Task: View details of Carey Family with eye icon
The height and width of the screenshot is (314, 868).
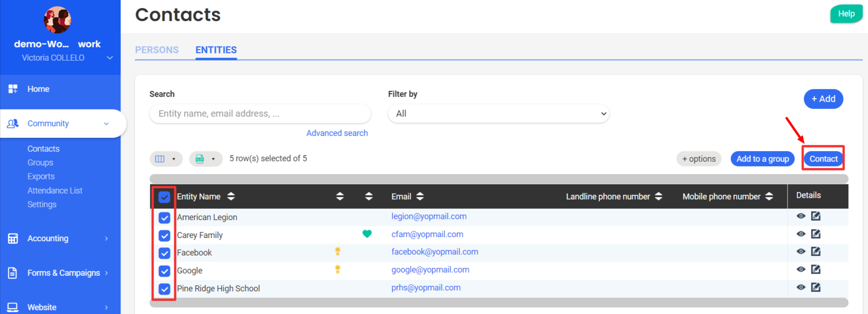Action: coord(801,234)
